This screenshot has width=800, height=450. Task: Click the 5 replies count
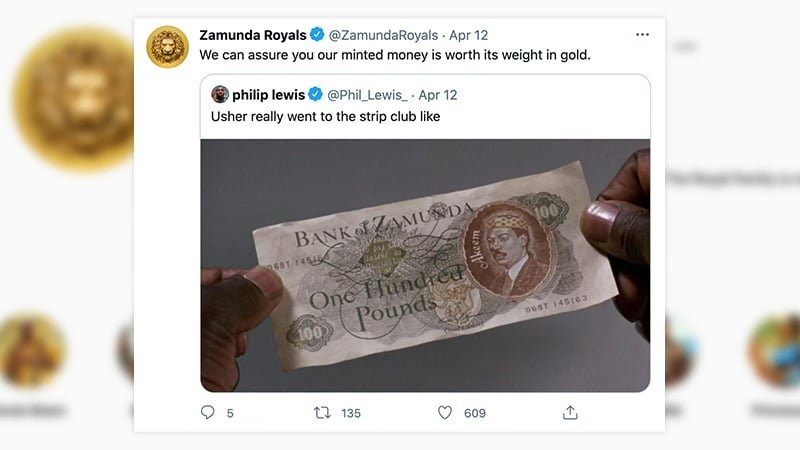(230, 413)
